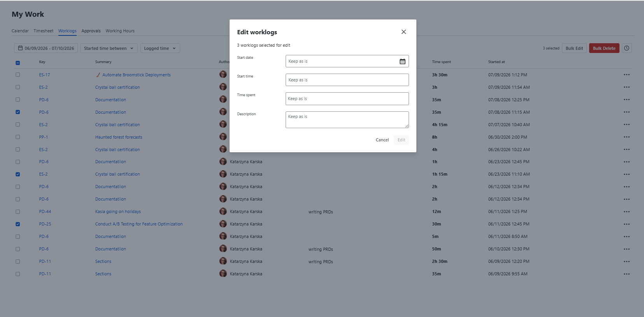Go to the Approvals tab

[x=91, y=31]
